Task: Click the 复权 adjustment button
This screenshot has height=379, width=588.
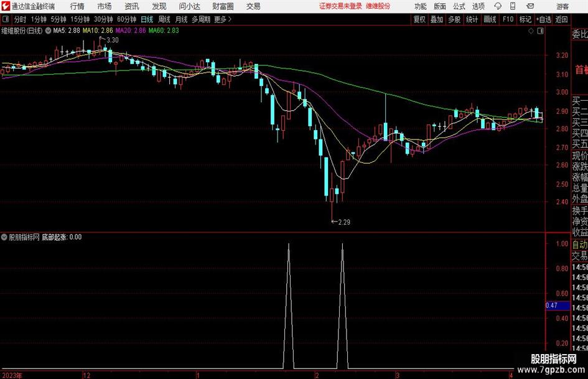Action: click(419, 19)
